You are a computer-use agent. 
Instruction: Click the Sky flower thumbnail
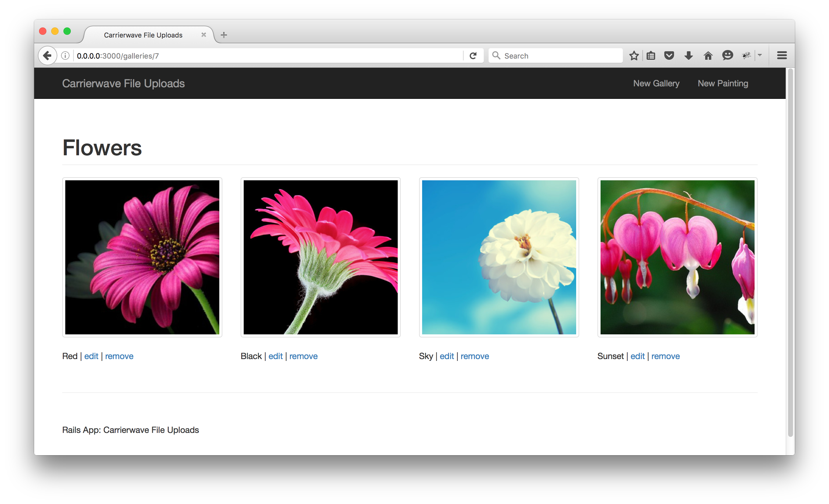click(499, 257)
